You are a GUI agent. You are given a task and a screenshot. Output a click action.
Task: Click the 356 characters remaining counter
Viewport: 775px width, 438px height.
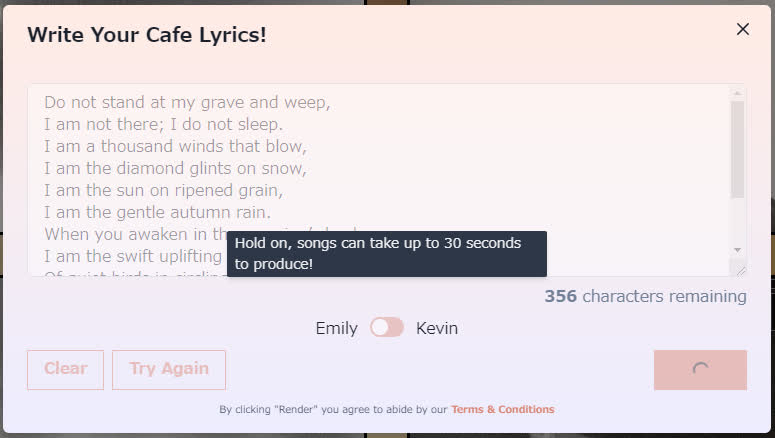[645, 296]
